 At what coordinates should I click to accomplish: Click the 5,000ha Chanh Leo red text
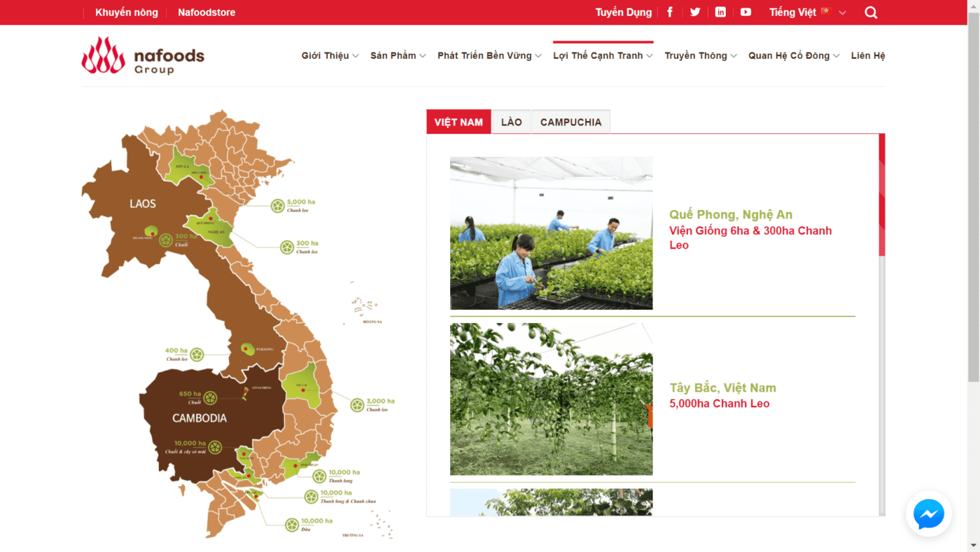pyautogui.click(x=720, y=403)
